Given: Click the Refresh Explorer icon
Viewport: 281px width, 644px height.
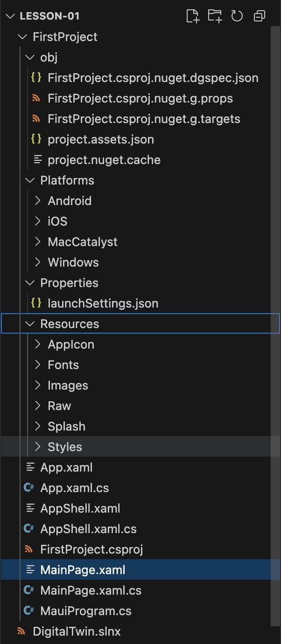Looking at the screenshot, I should 237,16.
